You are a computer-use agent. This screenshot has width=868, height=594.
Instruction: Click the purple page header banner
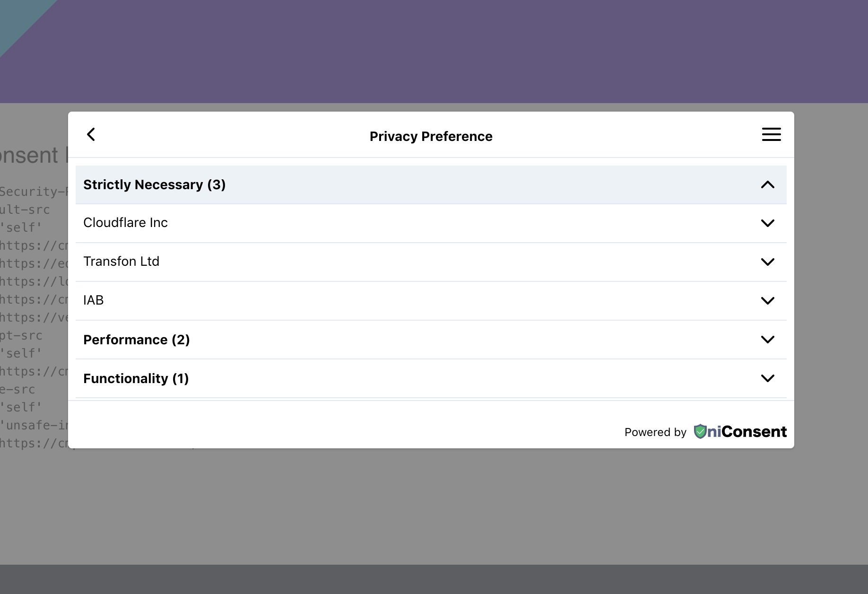click(434, 51)
